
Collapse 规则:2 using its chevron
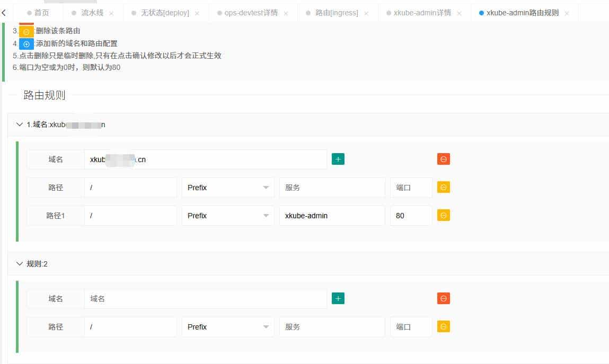[x=20, y=263]
